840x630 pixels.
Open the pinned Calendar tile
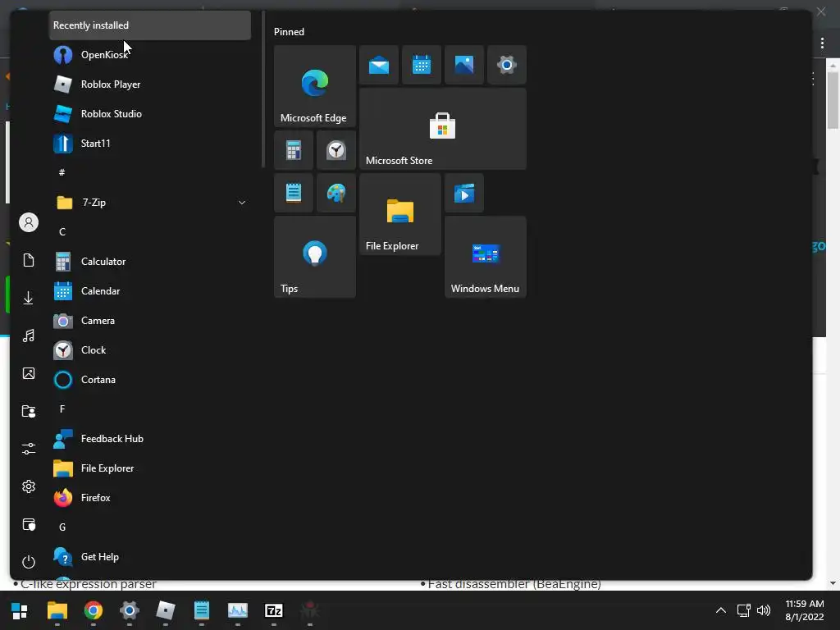(x=422, y=65)
